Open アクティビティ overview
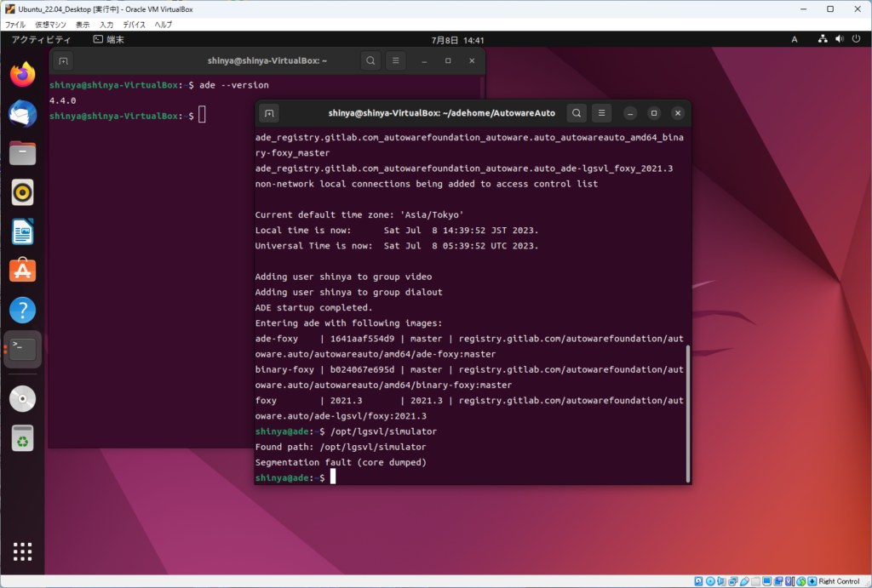 point(41,39)
